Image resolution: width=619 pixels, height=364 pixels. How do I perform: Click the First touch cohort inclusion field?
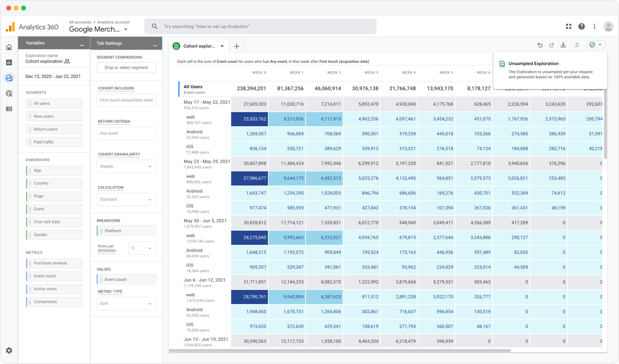(126, 100)
